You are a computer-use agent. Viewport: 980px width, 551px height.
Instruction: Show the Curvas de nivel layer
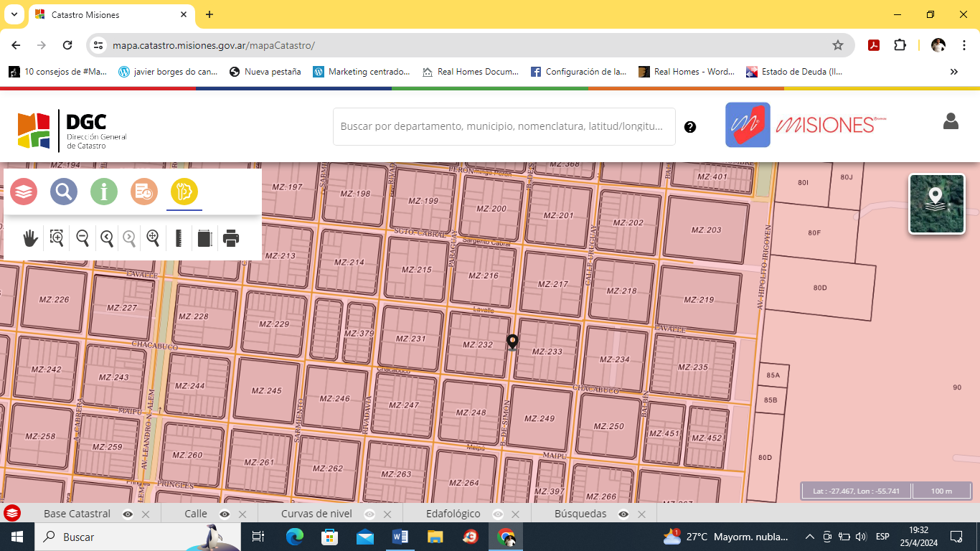[x=369, y=514]
